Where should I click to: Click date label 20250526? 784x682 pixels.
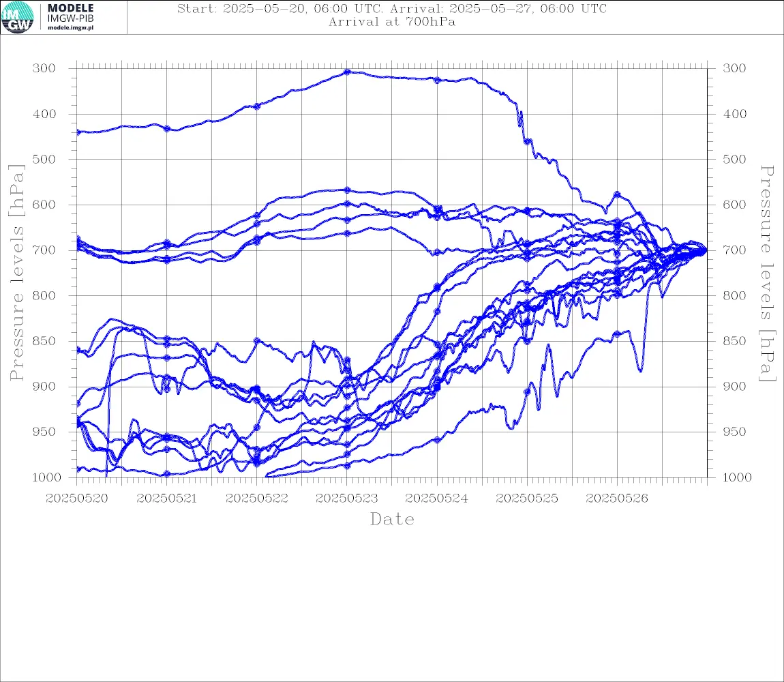pyautogui.click(x=617, y=499)
